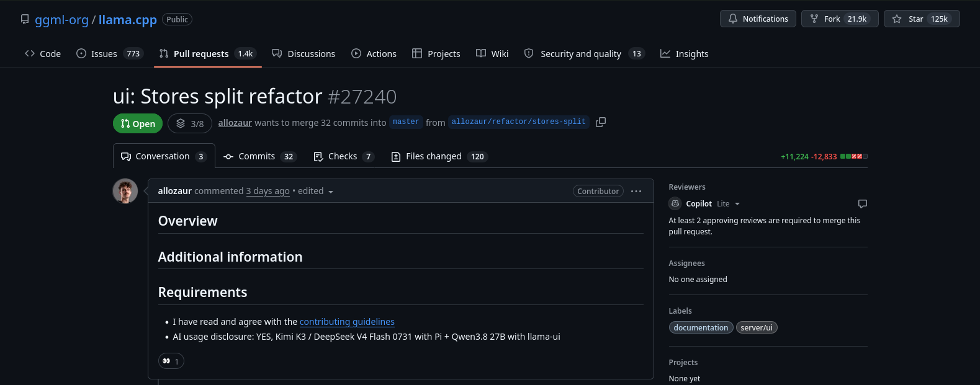This screenshot has height=385, width=980.
Task: Open the Issues tab
Action: pyautogui.click(x=109, y=54)
